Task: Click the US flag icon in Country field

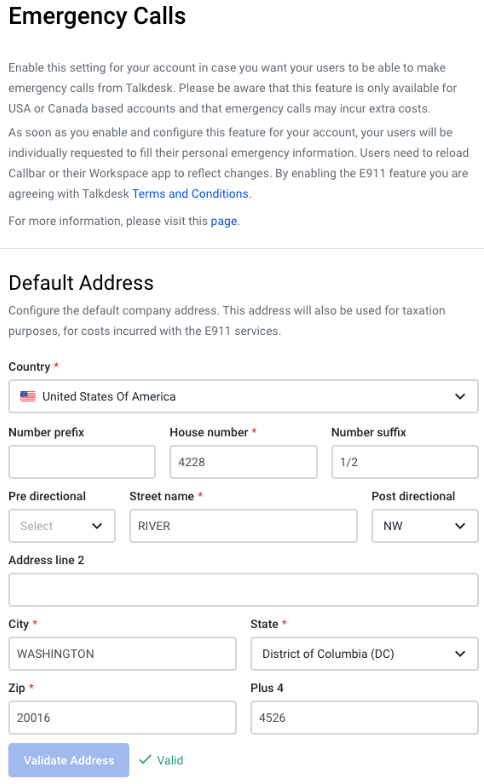Action: pos(28,396)
